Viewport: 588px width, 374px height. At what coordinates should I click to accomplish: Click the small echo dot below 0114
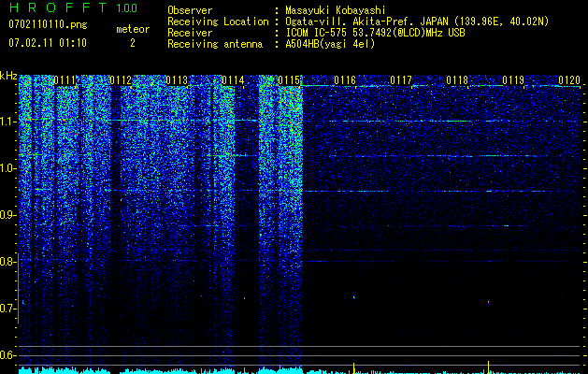click(245, 298)
